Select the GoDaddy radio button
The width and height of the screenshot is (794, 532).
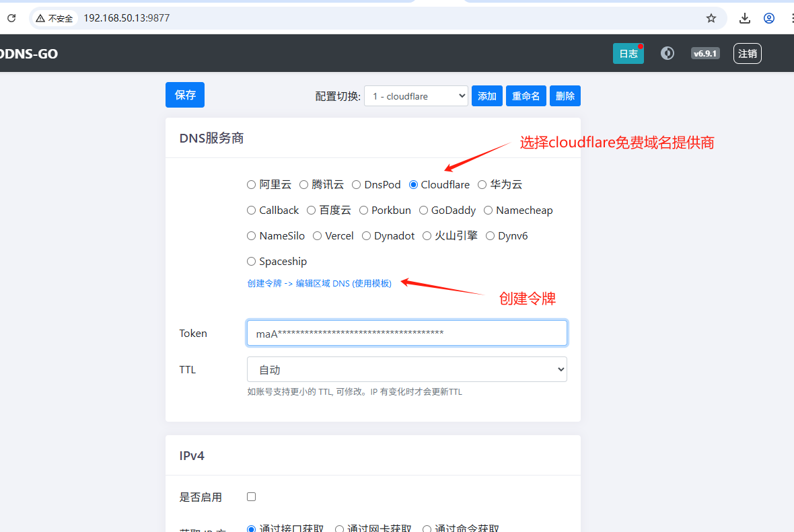tap(423, 210)
